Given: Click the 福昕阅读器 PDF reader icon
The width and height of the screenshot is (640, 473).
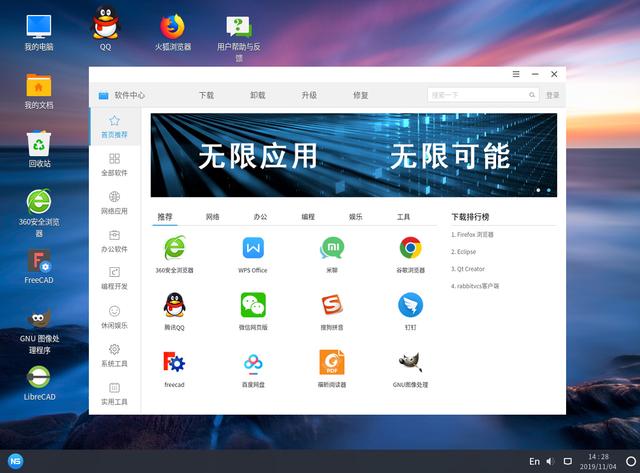Looking at the screenshot, I should point(331,362).
